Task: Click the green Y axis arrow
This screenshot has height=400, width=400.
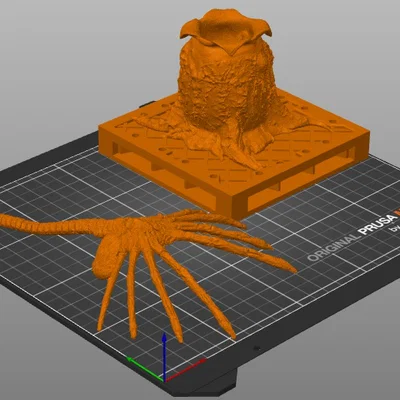Action: pyautogui.click(x=145, y=369)
